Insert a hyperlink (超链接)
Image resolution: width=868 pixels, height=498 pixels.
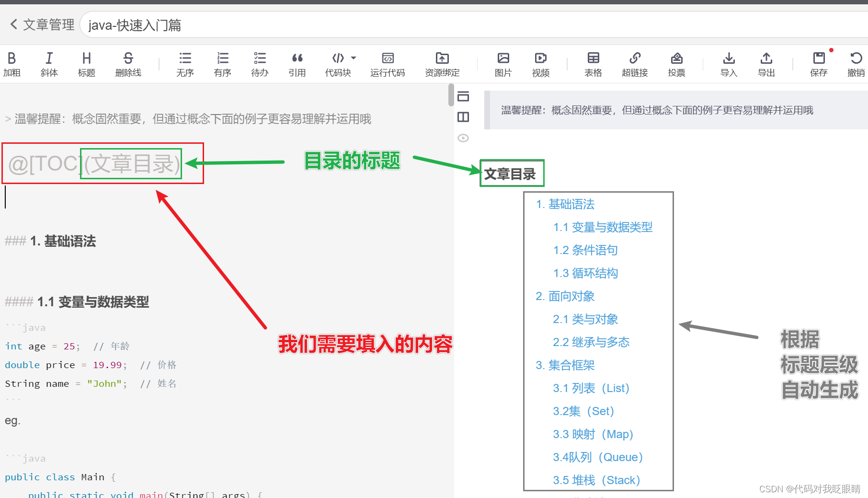pos(635,64)
